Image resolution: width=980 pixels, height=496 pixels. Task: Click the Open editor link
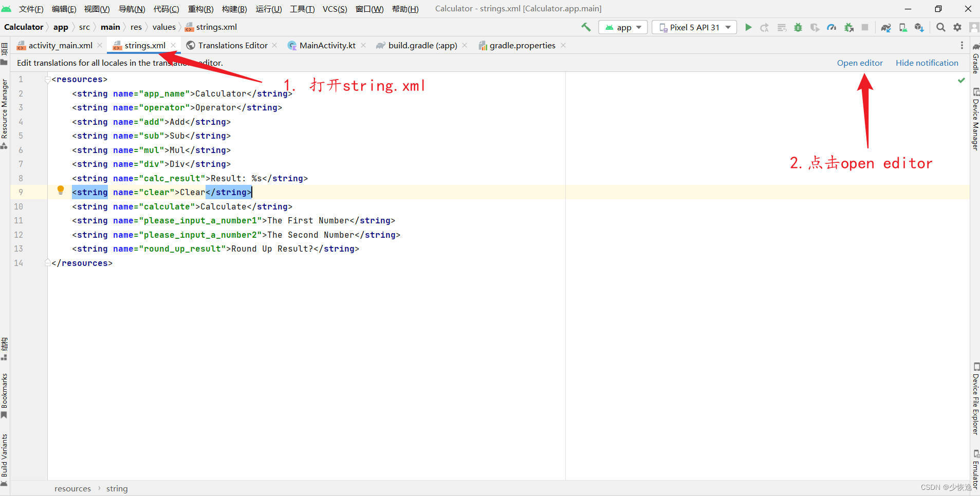coord(860,63)
